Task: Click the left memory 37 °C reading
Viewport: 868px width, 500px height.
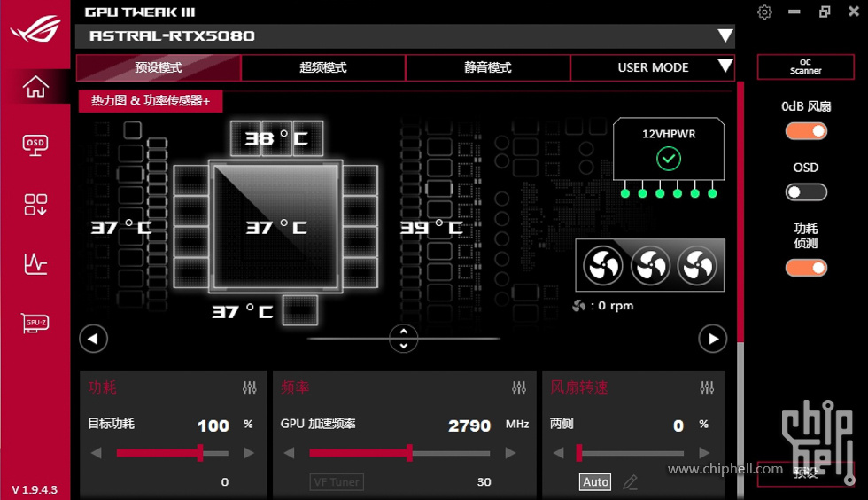Action: [121, 227]
